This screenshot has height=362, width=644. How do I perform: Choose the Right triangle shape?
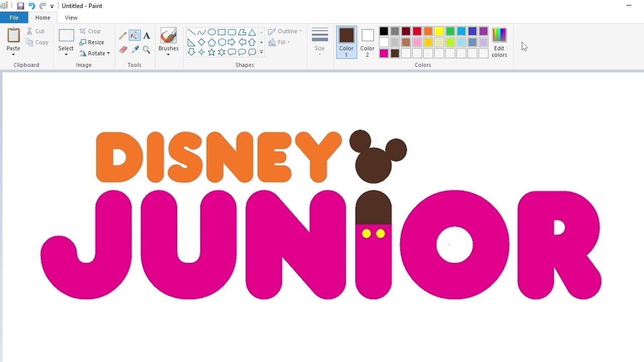(x=191, y=42)
